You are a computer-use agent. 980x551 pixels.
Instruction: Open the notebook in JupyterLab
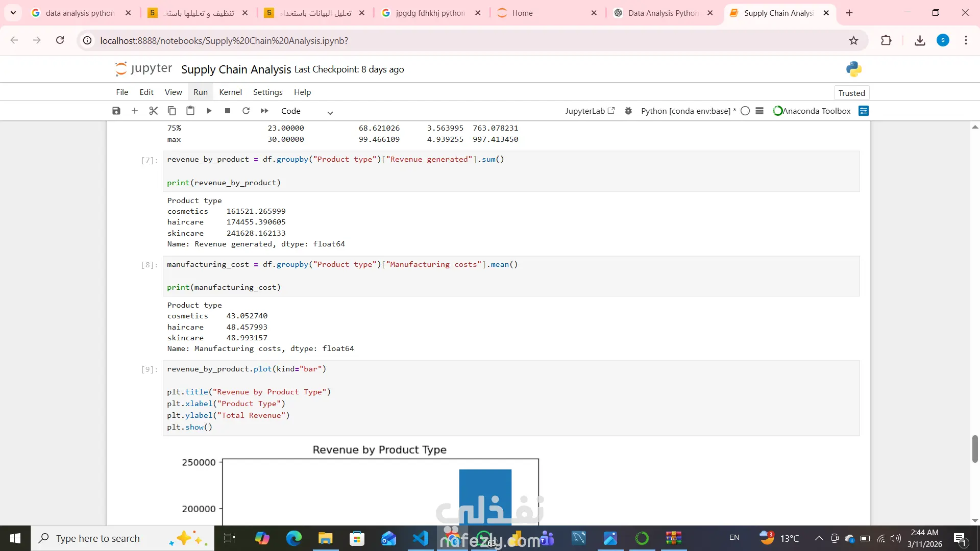click(x=590, y=111)
